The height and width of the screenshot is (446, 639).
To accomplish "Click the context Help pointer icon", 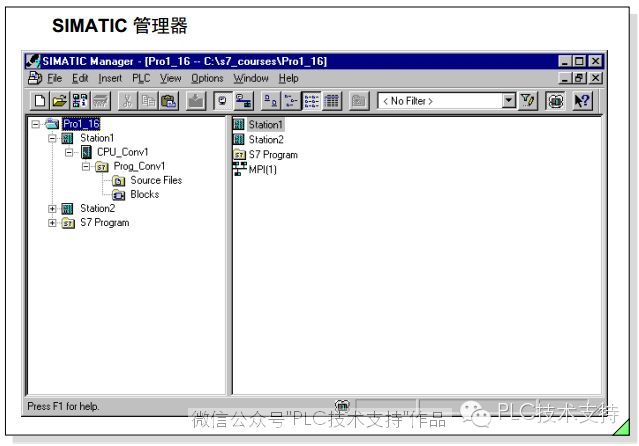I will (582, 100).
